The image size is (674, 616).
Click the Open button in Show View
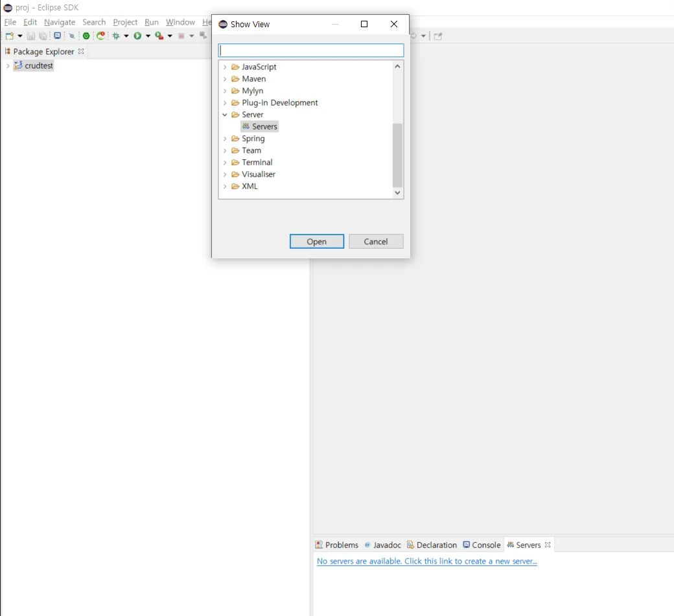pyautogui.click(x=317, y=241)
